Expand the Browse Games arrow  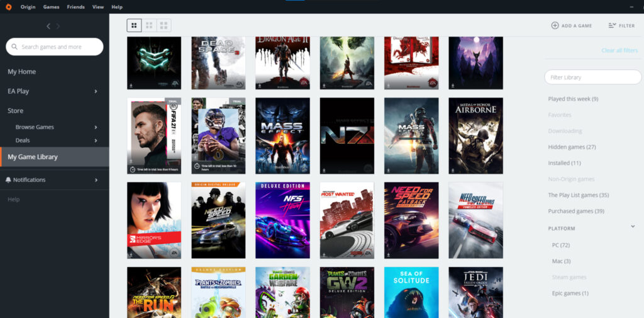(96, 128)
